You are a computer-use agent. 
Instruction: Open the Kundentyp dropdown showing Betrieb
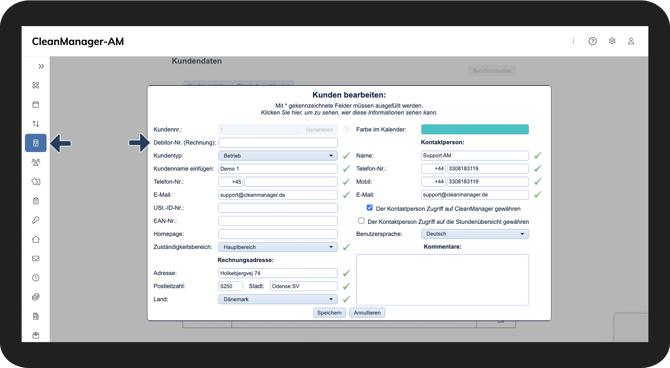click(278, 156)
